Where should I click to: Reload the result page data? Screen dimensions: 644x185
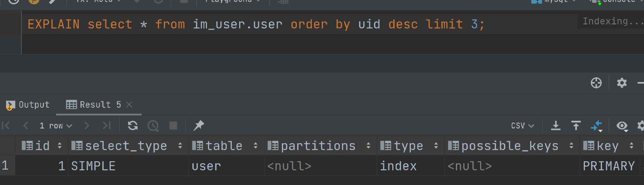click(x=133, y=126)
